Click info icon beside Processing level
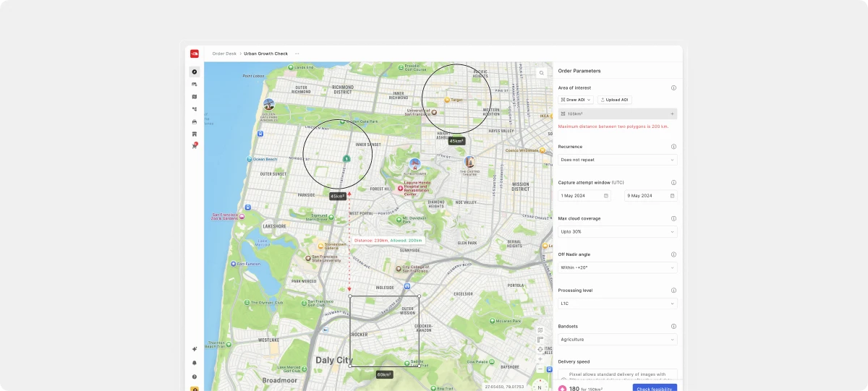 tap(673, 290)
